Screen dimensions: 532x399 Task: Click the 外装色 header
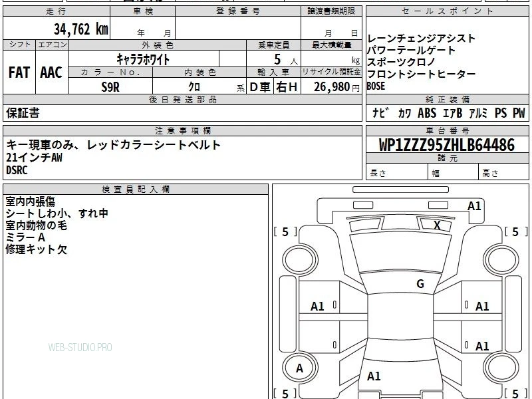158,45
